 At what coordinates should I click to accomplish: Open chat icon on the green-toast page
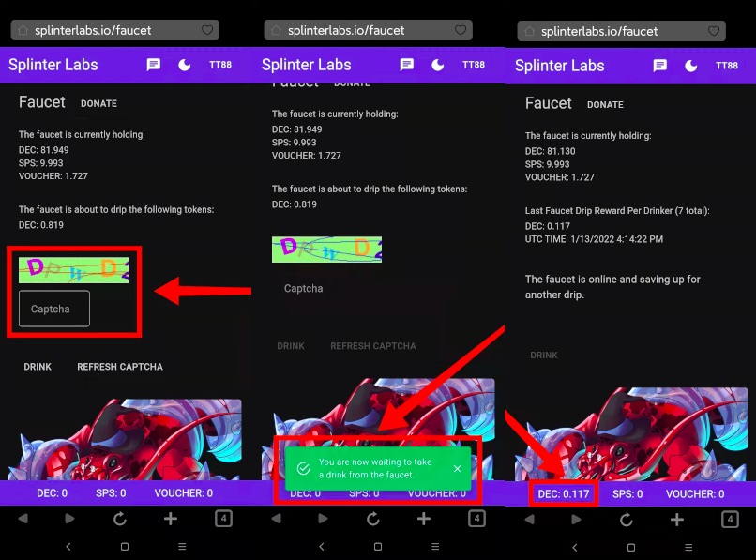click(406, 65)
